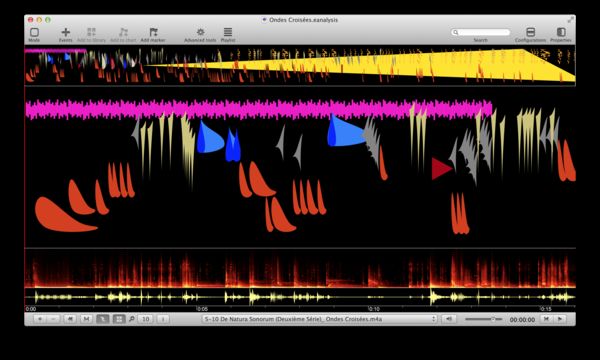Screen dimensions: 600x360
Task: Click the zoom out minus button
Action: point(53,319)
